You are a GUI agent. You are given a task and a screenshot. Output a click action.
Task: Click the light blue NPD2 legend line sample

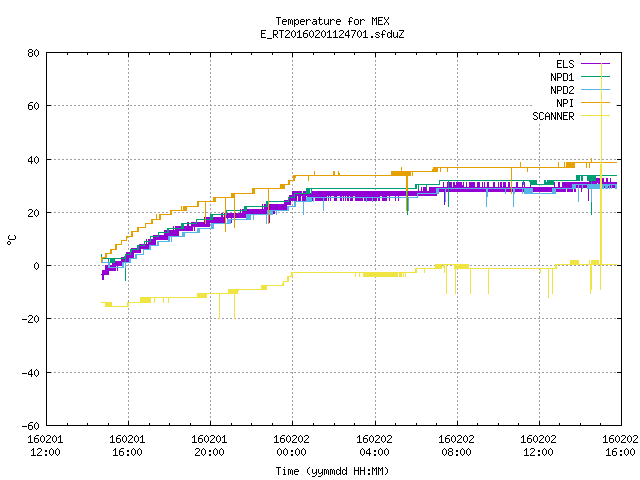click(x=595, y=90)
